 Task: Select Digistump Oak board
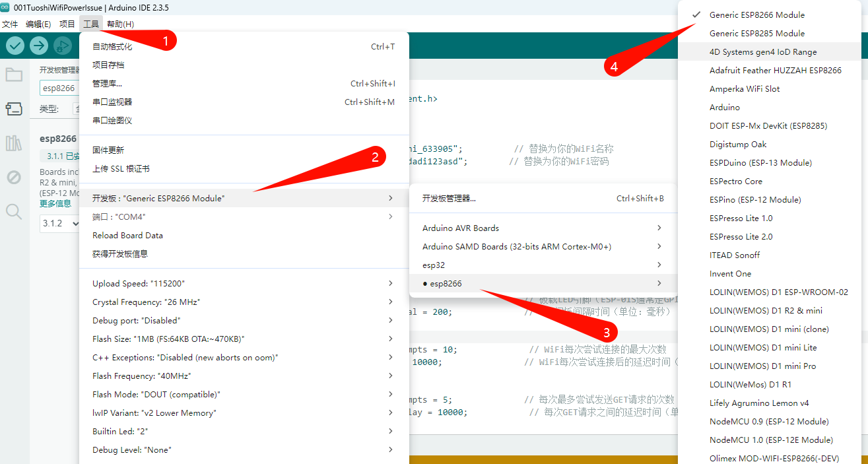tap(770, 145)
